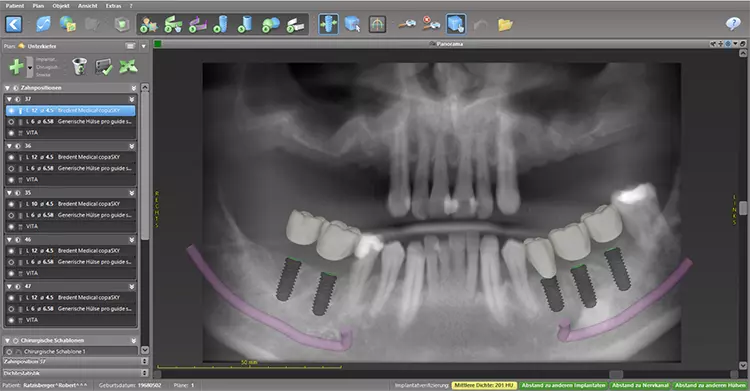Click Abstand zu anderen Implantaten indicator

pos(563,385)
